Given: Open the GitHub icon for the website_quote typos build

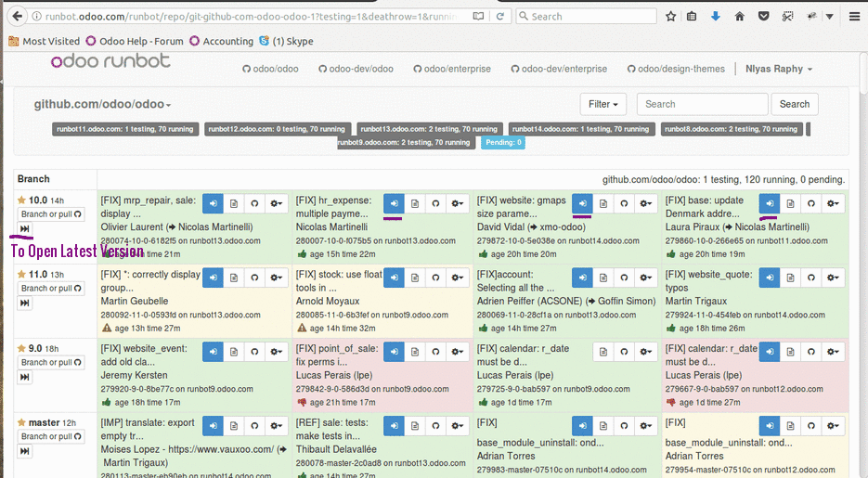Looking at the screenshot, I should 811,278.
